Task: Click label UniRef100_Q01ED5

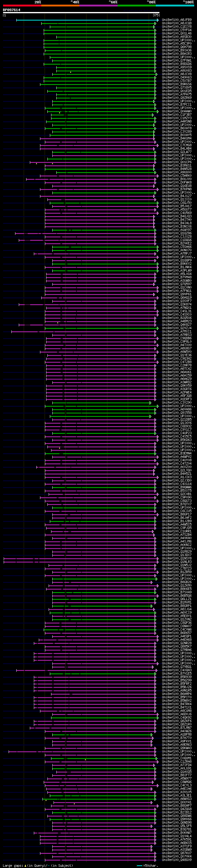Action: [x=177, y=91]
